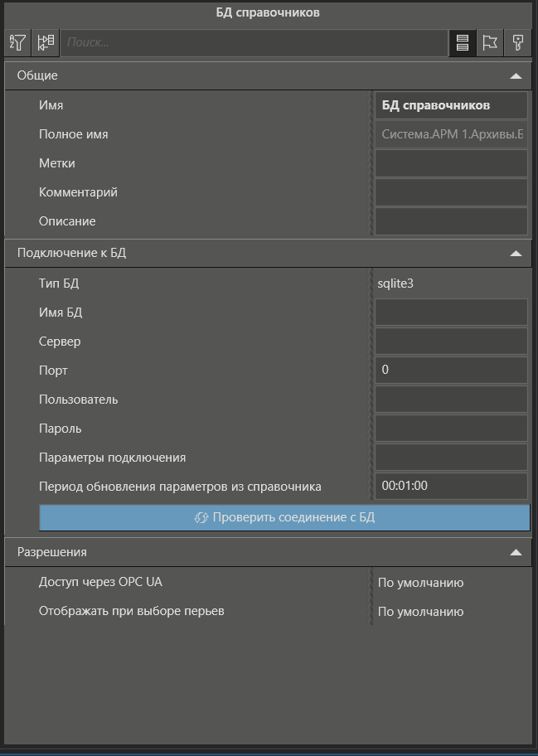Collapse the Разрешения section

click(516, 552)
